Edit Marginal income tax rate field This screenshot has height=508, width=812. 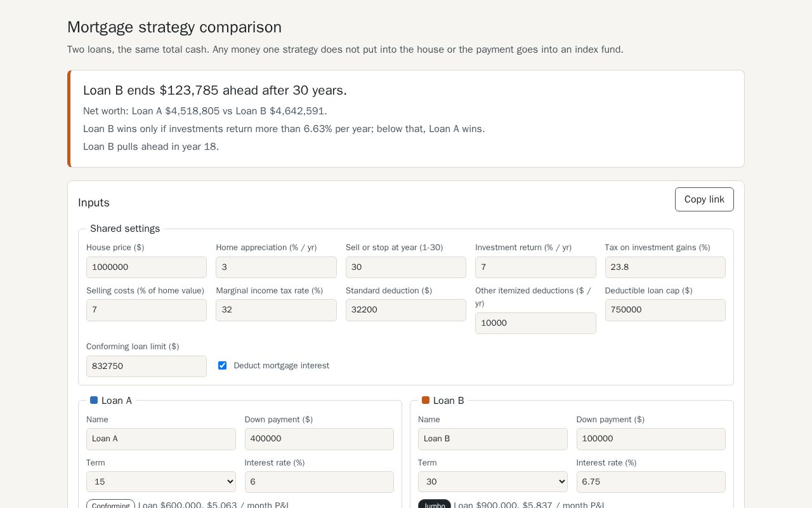(x=276, y=310)
